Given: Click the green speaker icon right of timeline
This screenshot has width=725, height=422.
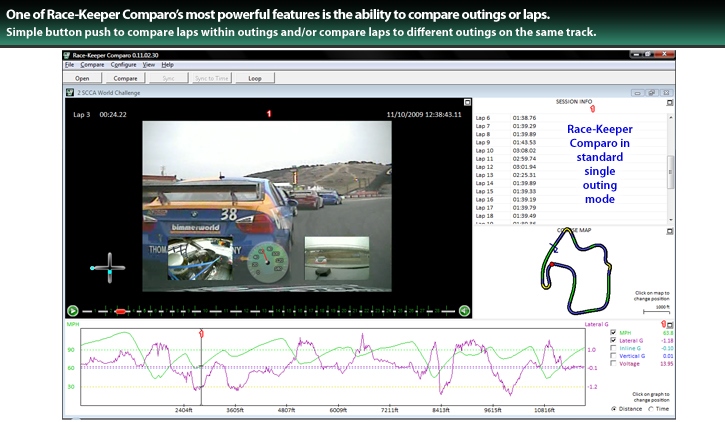Looking at the screenshot, I should [464, 311].
